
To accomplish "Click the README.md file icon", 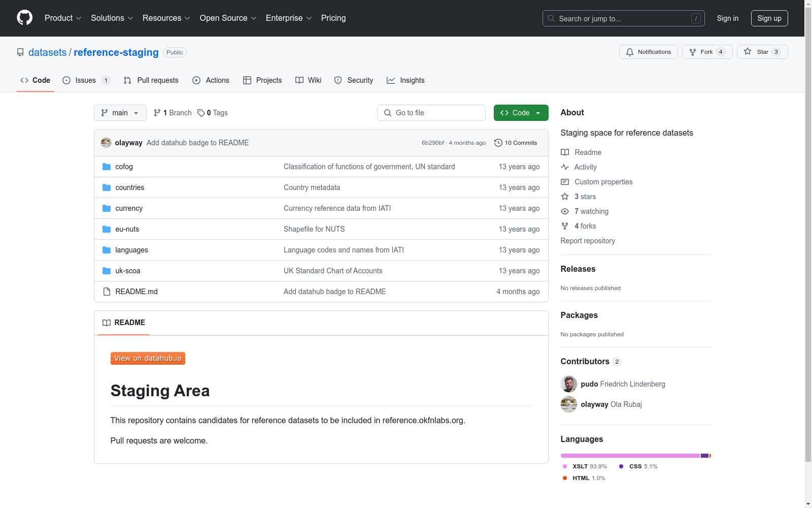I will pos(107,292).
